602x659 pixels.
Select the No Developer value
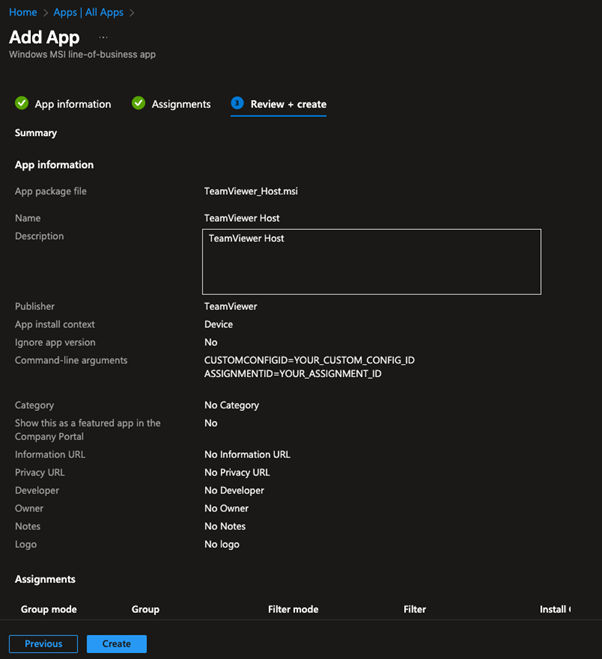(x=234, y=490)
